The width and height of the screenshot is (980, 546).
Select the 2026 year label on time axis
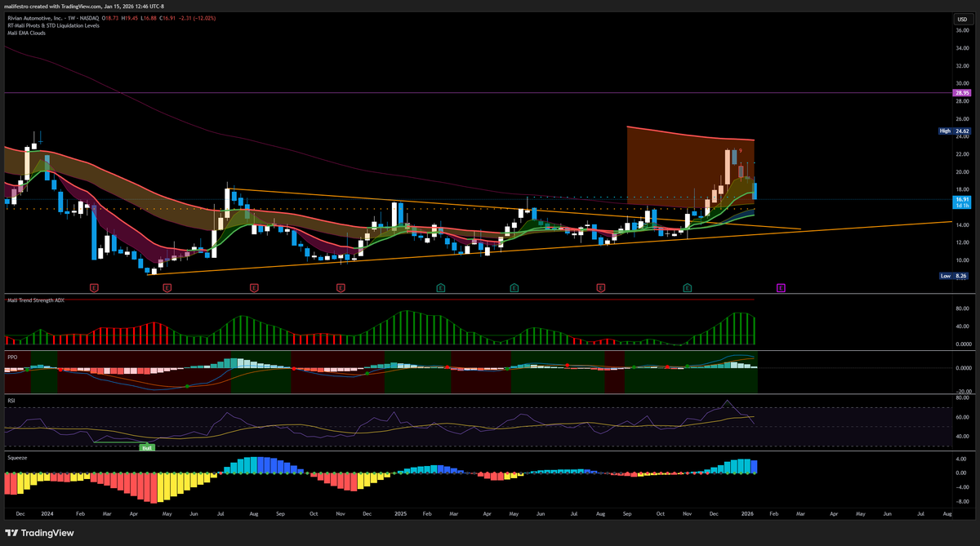[x=748, y=515]
